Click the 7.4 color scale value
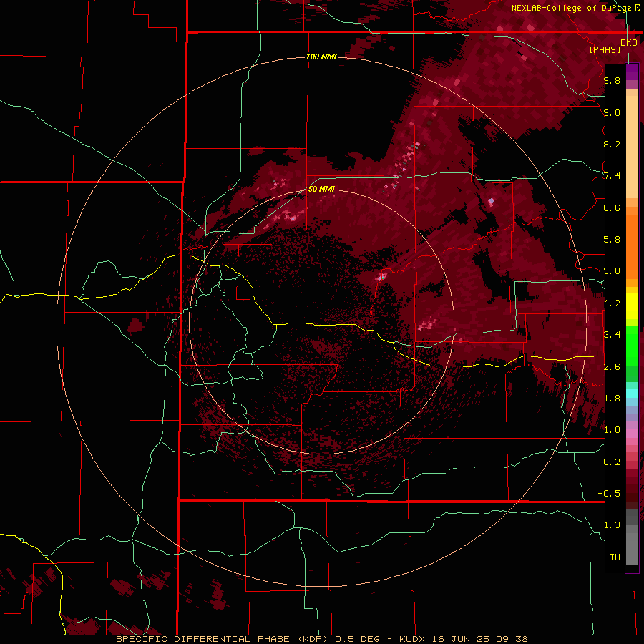 pos(612,176)
